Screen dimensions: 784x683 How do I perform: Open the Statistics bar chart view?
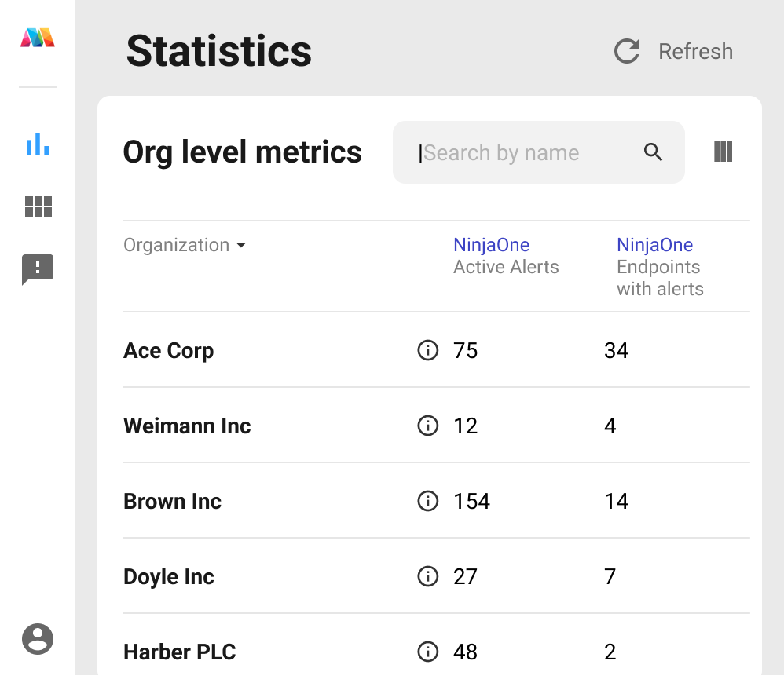(38, 144)
